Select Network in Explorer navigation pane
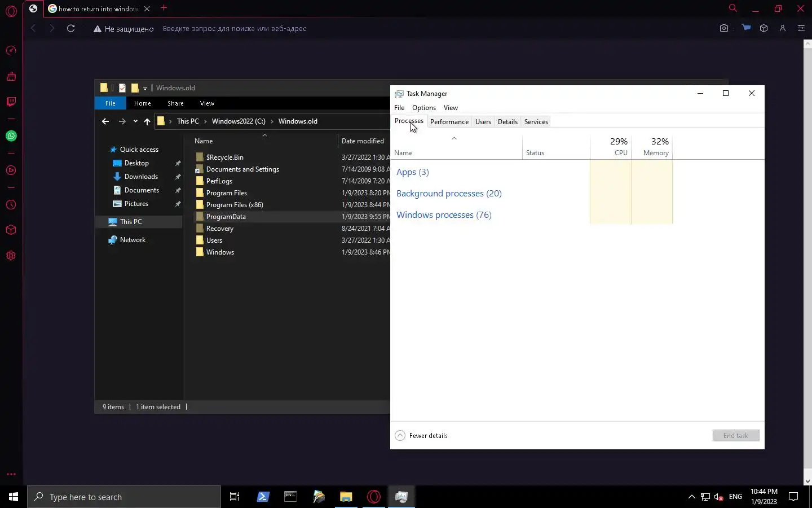 (x=133, y=240)
